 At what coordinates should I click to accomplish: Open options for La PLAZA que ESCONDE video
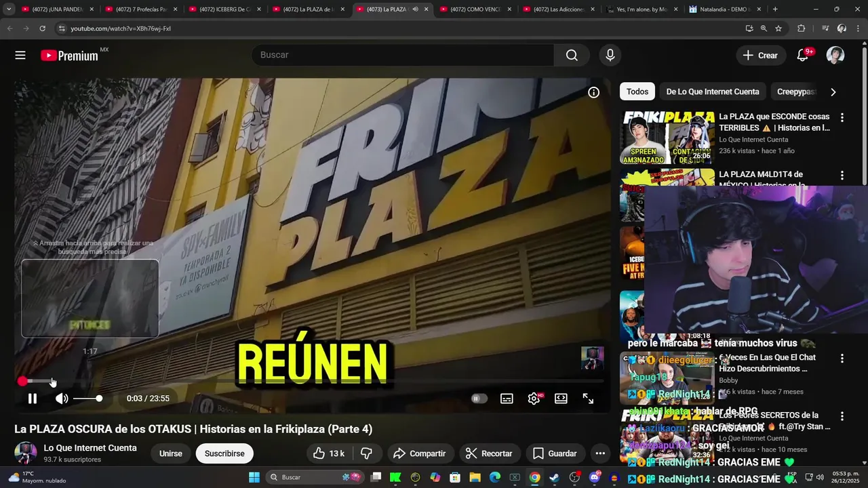coord(842,117)
